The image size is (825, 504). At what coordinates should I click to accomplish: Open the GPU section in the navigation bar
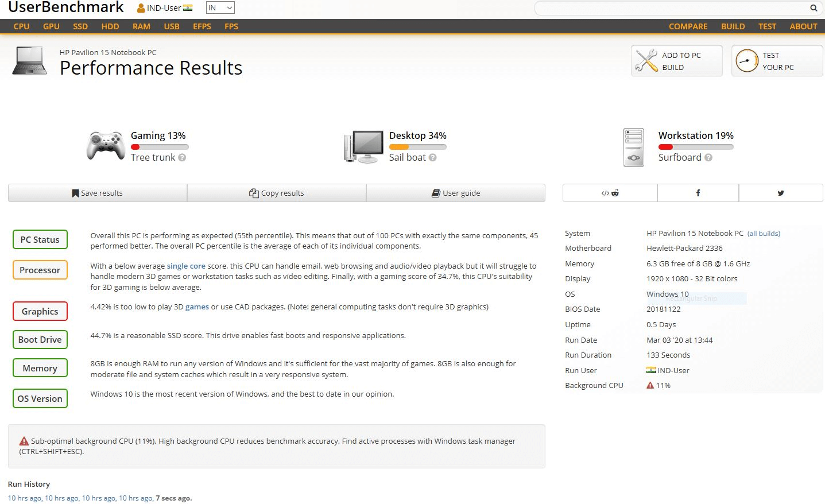tap(51, 26)
